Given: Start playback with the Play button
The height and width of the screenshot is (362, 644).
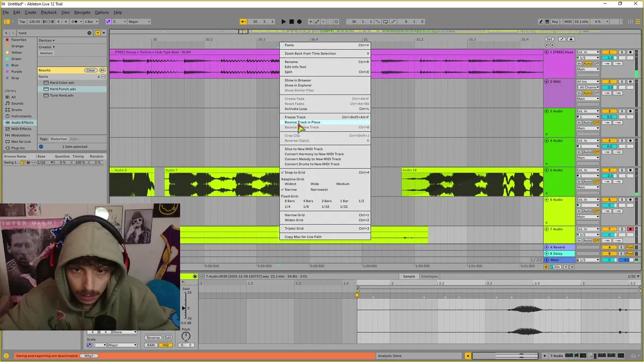Looking at the screenshot, I should coord(283,22).
